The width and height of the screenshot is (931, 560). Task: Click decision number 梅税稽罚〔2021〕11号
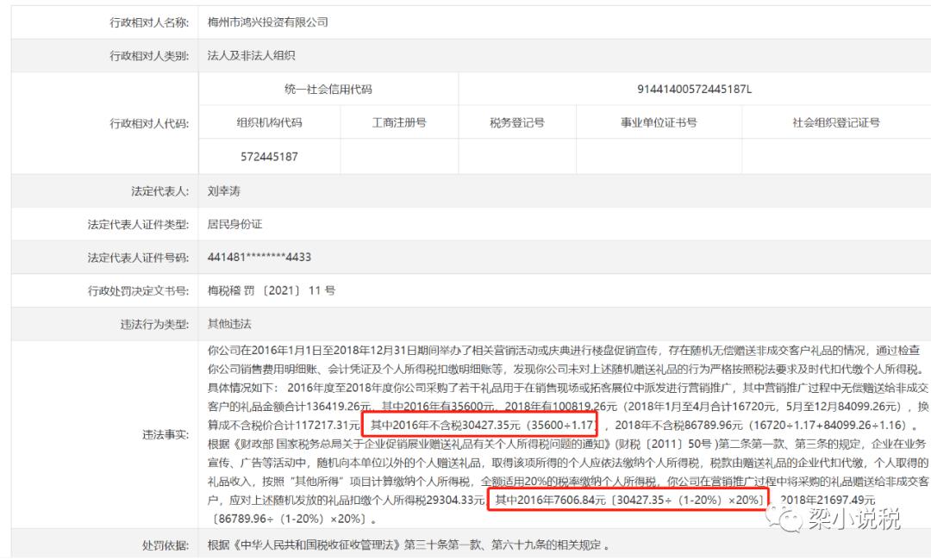pyautogui.click(x=272, y=290)
